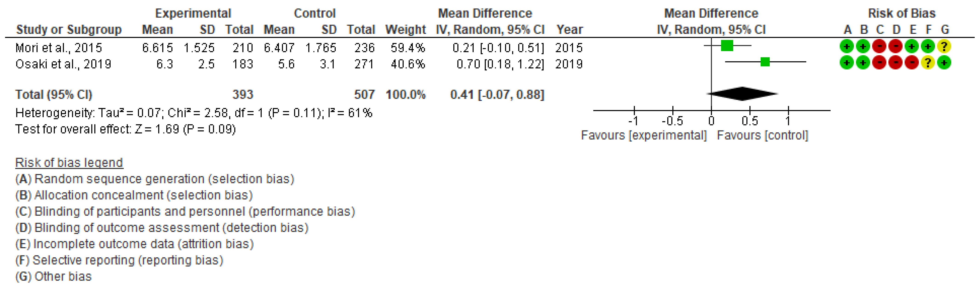Select the 'Total (95% CI)' summary row label
The width and height of the screenshot is (980, 287).
pyautogui.click(x=54, y=94)
